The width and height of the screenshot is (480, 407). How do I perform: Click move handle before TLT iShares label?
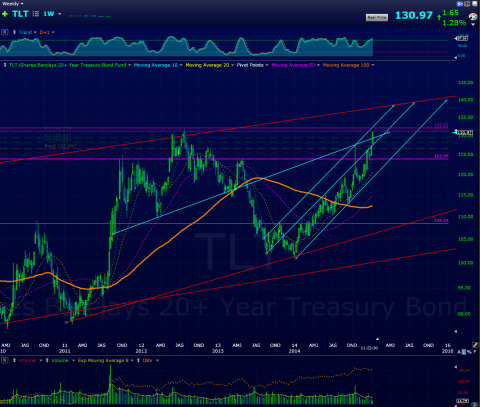tap(5, 65)
